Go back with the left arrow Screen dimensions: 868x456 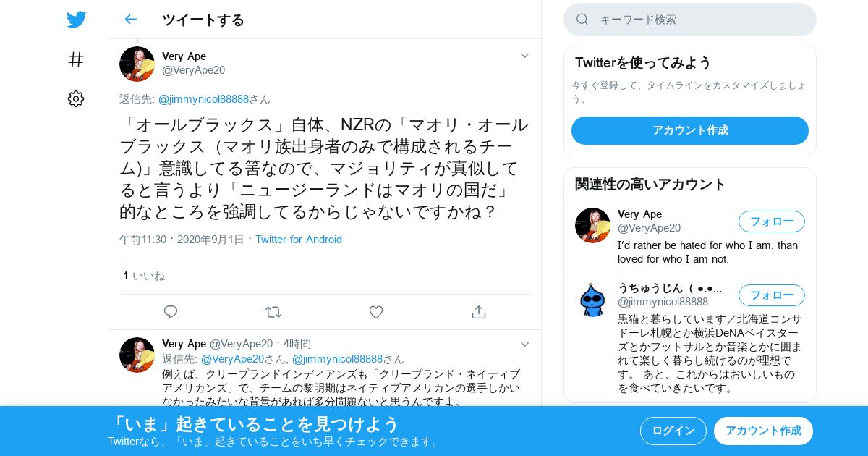click(130, 20)
